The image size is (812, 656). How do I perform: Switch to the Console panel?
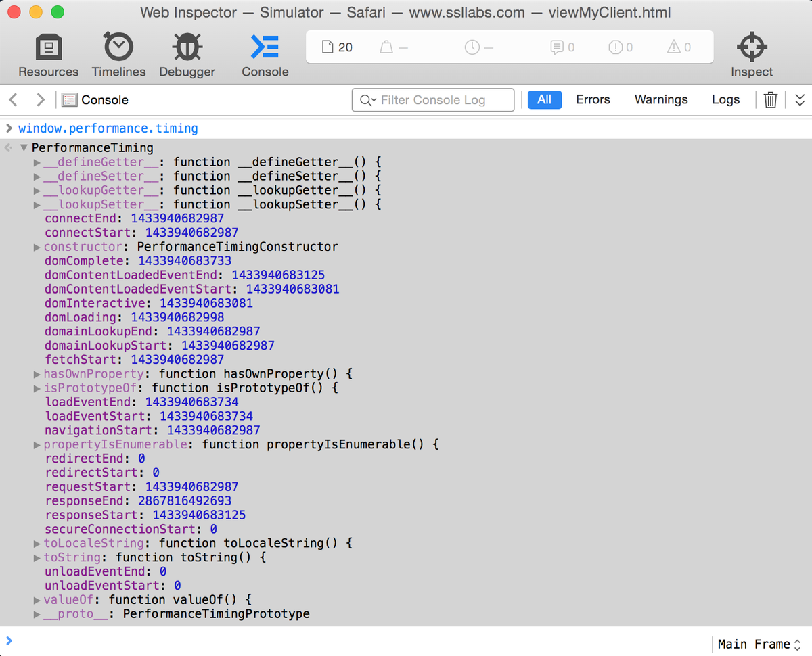(x=265, y=55)
